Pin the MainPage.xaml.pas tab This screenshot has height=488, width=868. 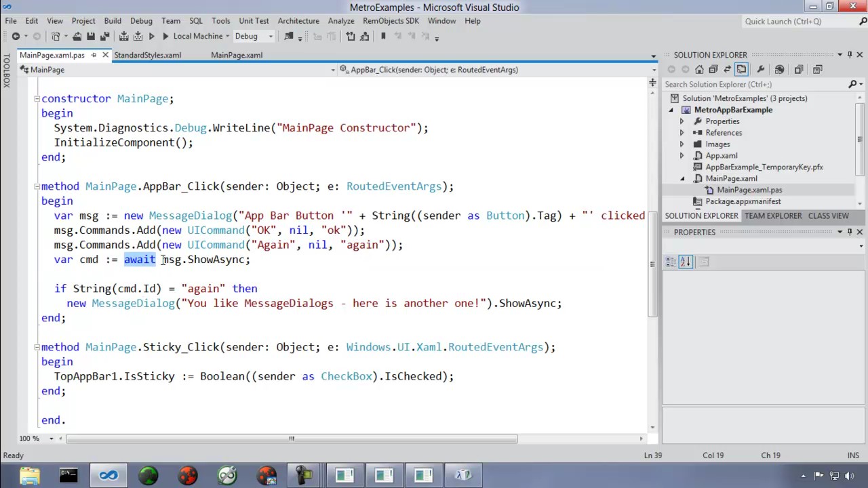coord(94,55)
